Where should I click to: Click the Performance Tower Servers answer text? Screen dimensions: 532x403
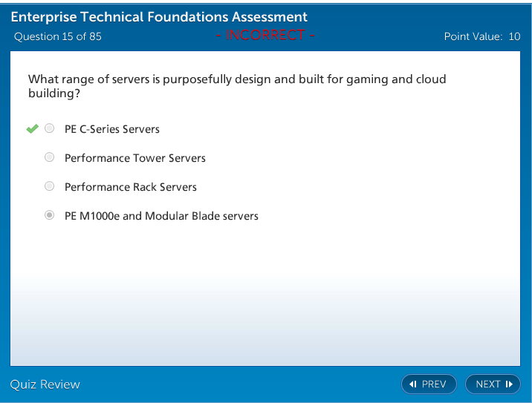(x=135, y=158)
